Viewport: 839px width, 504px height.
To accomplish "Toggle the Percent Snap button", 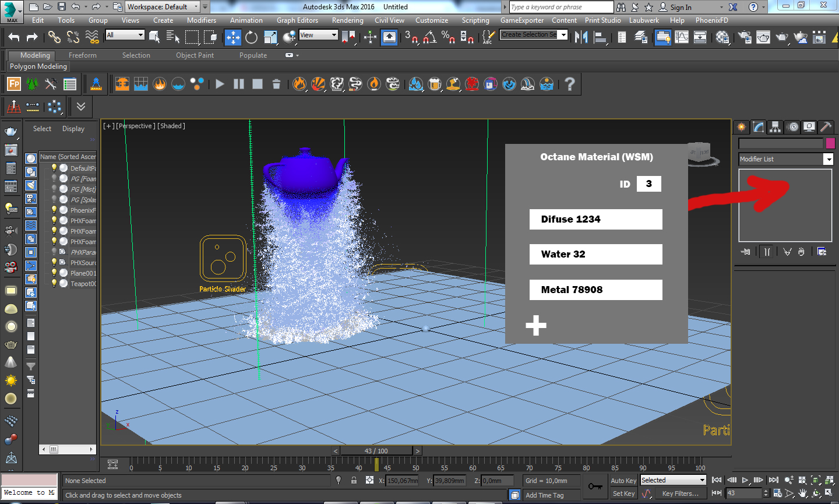I will 449,37.
